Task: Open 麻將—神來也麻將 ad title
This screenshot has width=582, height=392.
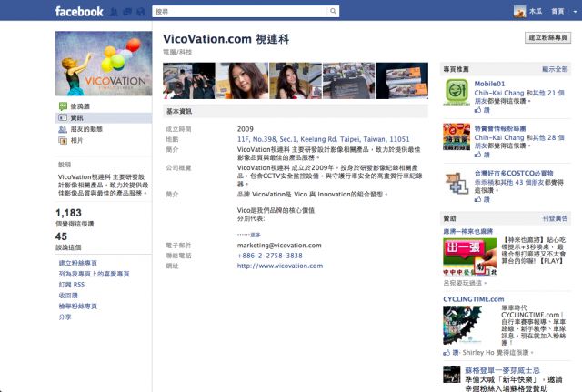Action: [x=468, y=231]
